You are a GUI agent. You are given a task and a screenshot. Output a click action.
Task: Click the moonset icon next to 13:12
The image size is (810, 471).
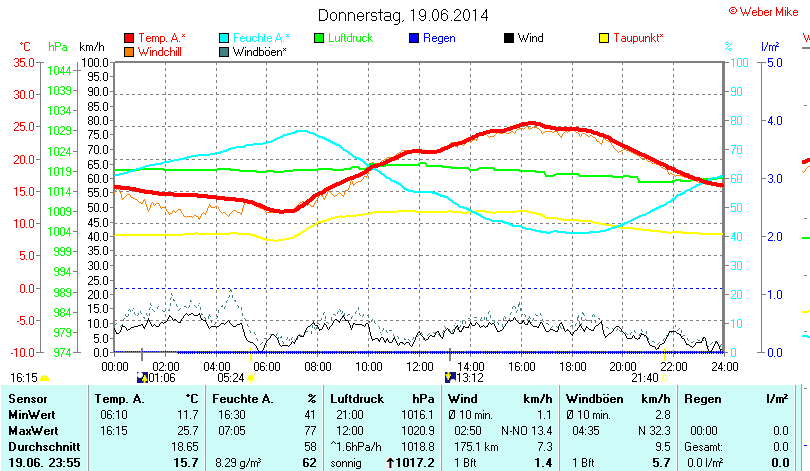(x=449, y=377)
